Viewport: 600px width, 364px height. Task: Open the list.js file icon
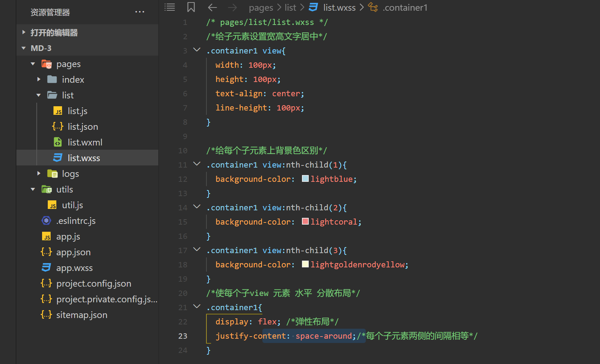[58, 111]
